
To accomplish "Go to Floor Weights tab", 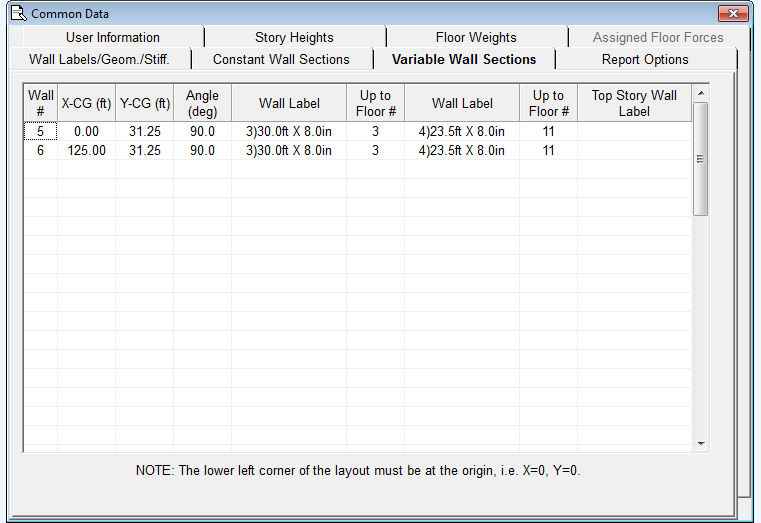I will [476, 38].
